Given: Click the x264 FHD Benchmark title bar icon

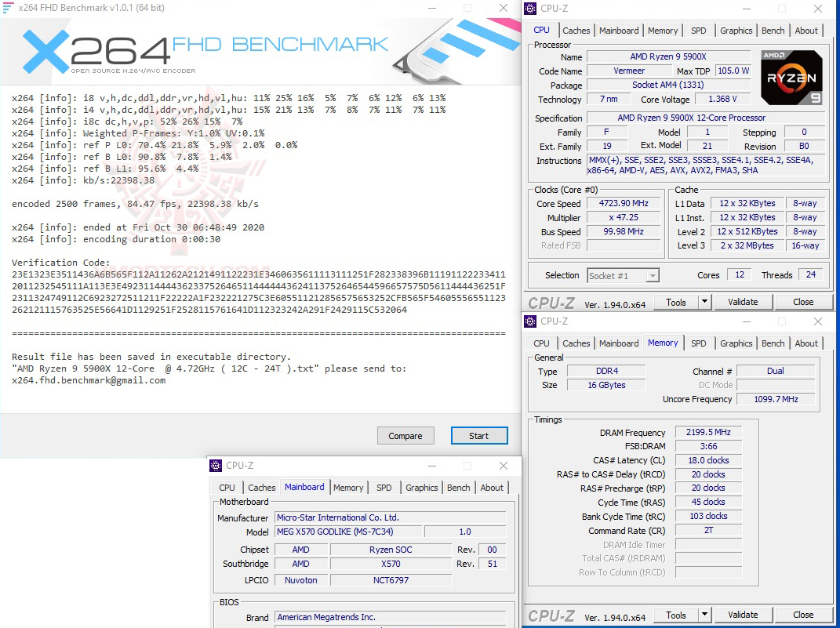Looking at the screenshot, I should 8,8.
